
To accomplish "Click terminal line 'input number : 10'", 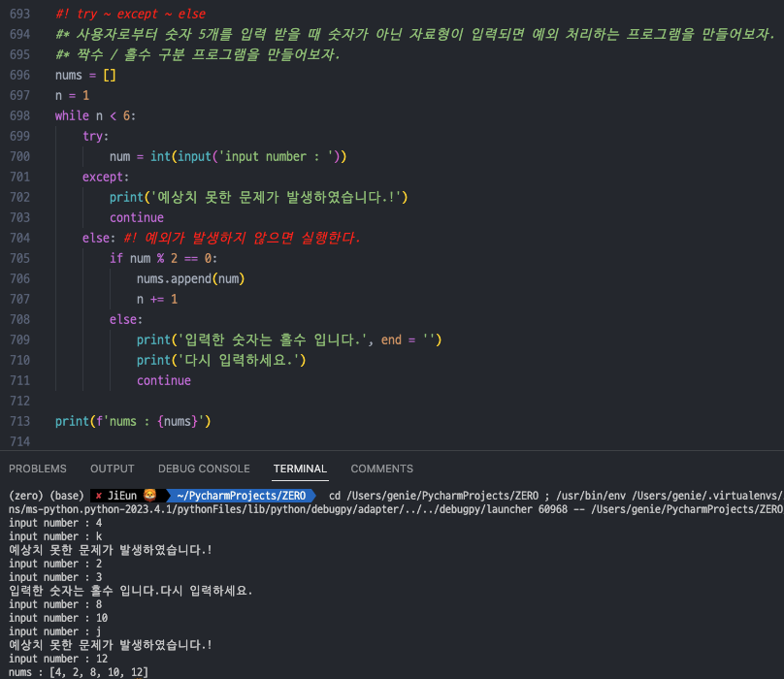I will click(x=58, y=618).
